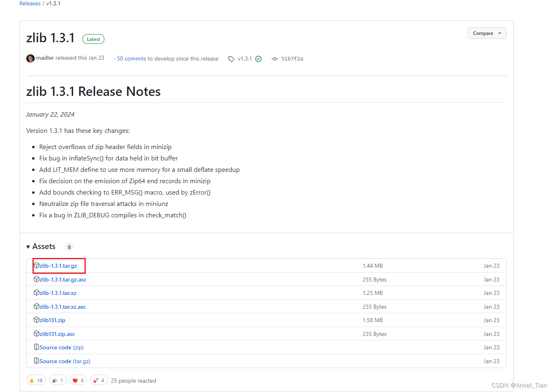Click the 1.58 MB file size
This screenshot has width=553, height=392.
click(373, 320)
